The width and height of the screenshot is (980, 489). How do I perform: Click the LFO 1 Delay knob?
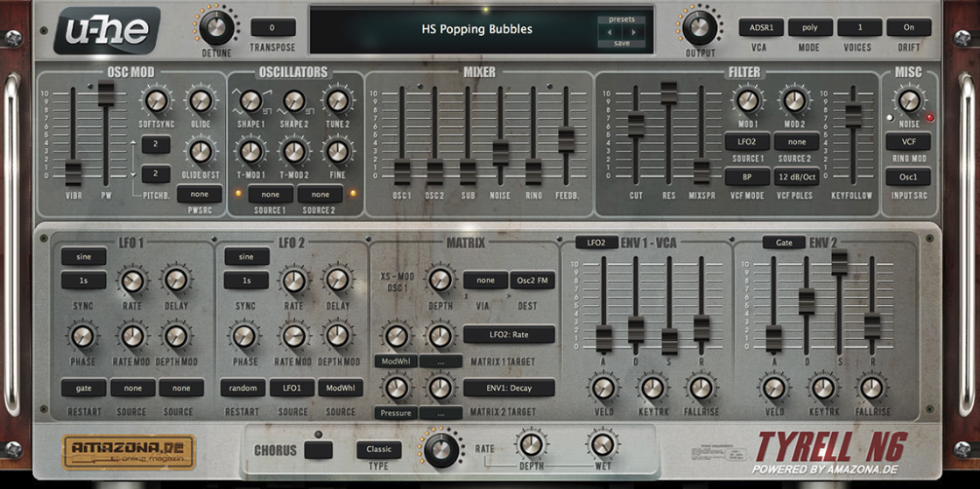click(176, 280)
